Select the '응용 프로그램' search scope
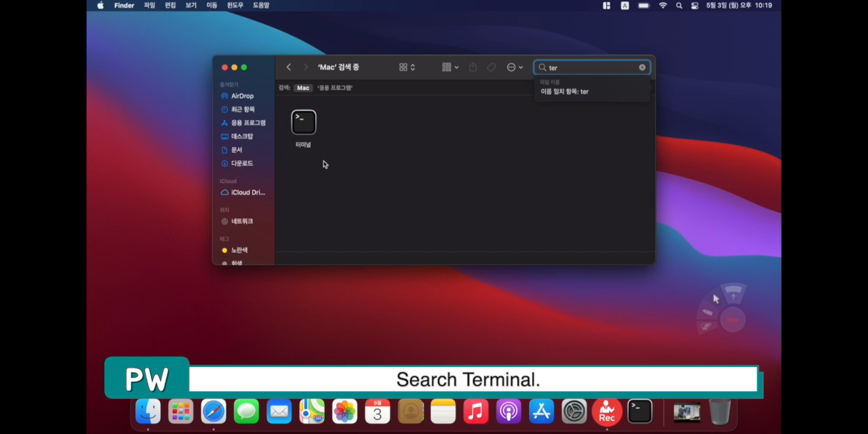Screen dimensions: 868x434 tap(335, 87)
